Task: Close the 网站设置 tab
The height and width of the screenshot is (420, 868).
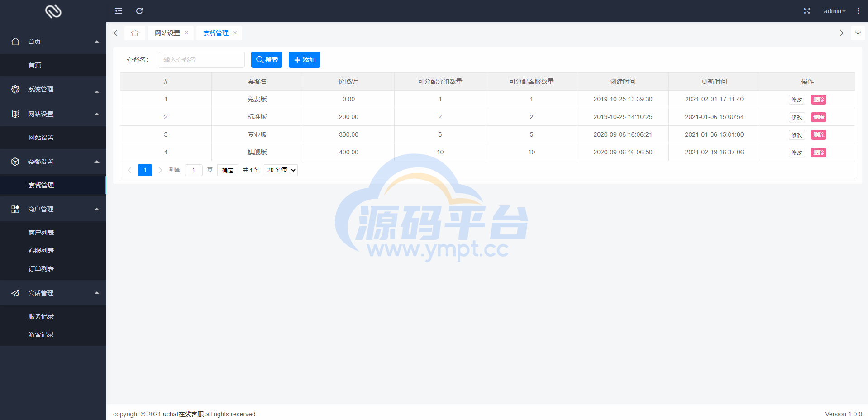Action: (186, 33)
